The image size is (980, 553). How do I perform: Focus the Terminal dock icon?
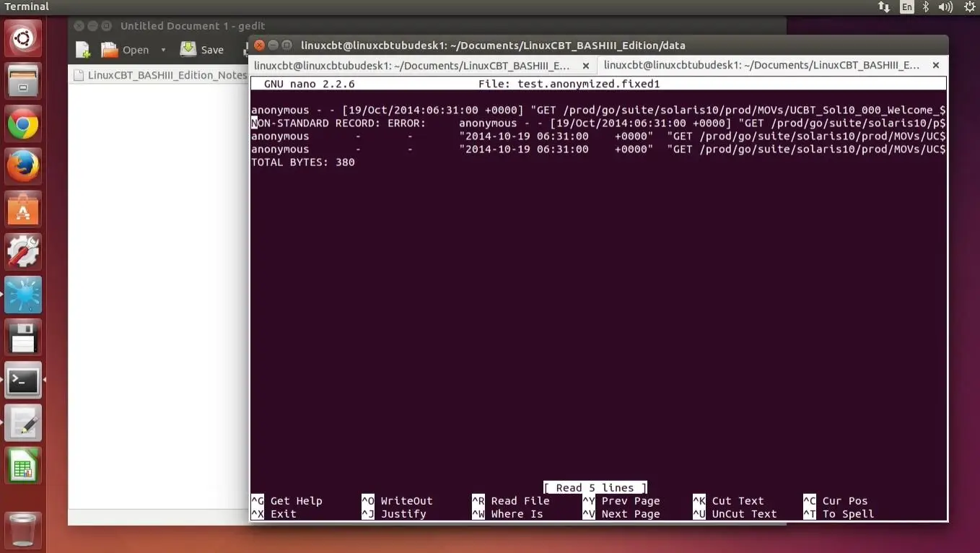coord(23,380)
